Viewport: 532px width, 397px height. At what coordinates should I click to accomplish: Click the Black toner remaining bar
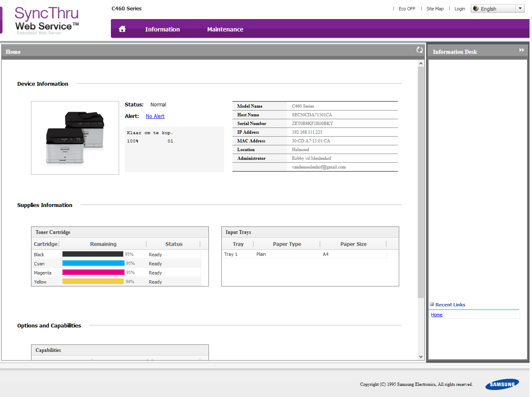point(93,254)
